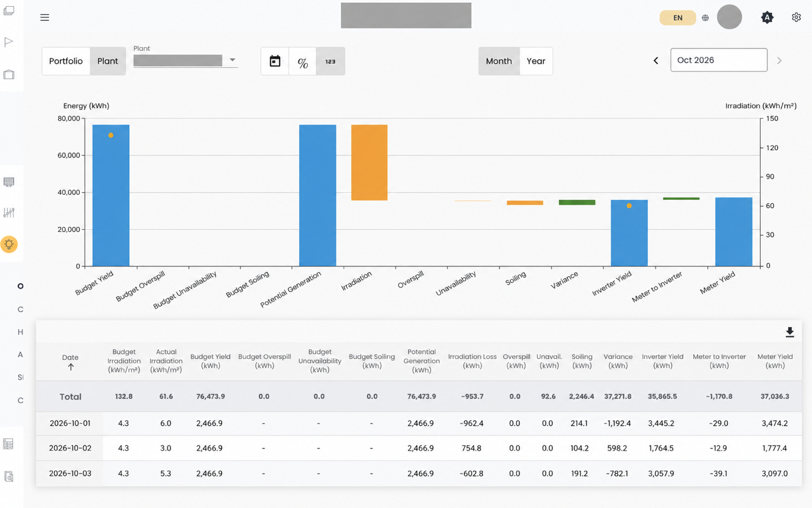Click the Potential Generation blue bar
This screenshot has height=508, width=812.
click(x=317, y=195)
